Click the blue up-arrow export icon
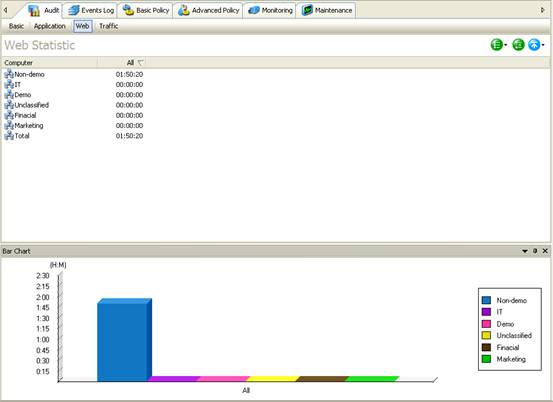The height and width of the screenshot is (402, 553). click(534, 45)
